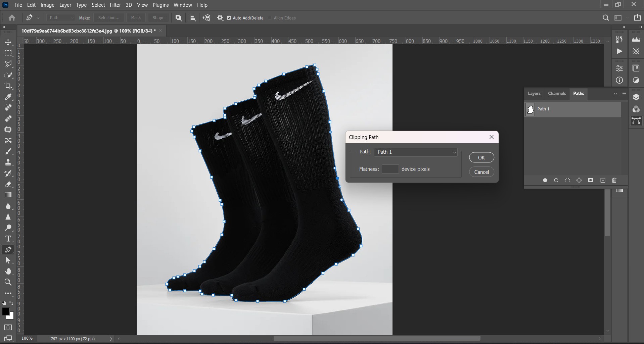
Task: Switch to the Channels tab
Action: pos(557,93)
